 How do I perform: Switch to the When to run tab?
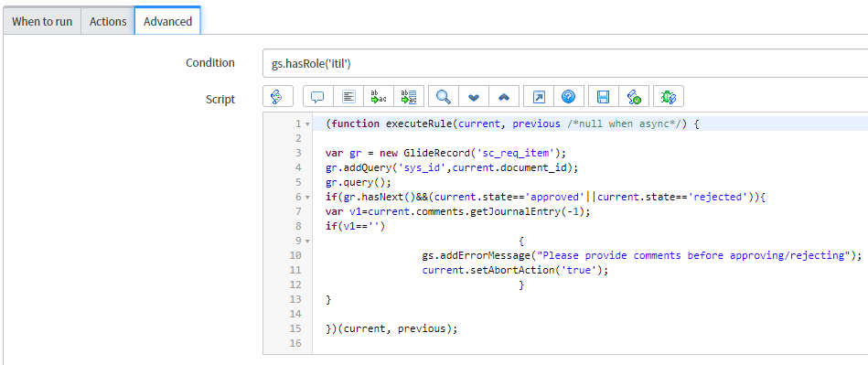[42, 22]
